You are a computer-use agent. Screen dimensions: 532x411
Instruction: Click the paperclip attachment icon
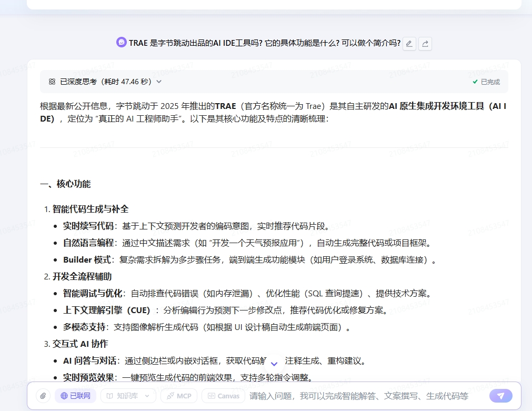coord(43,396)
